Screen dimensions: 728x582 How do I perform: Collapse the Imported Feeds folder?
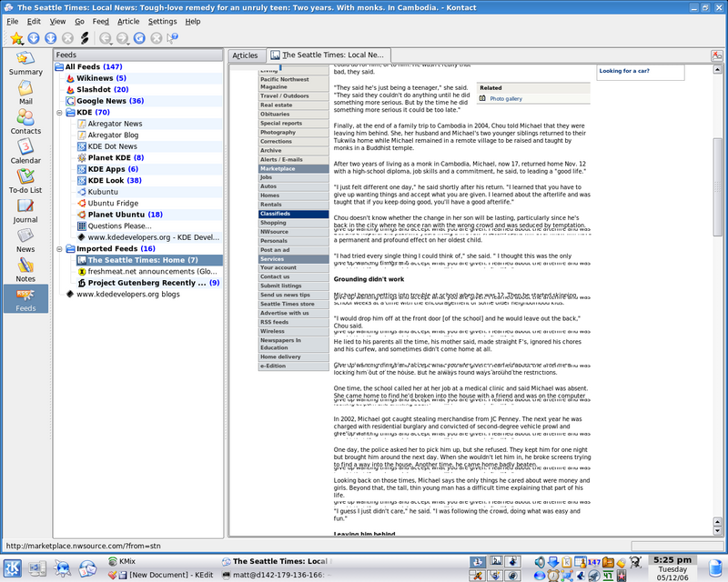pyautogui.click(x=59, y=248)
